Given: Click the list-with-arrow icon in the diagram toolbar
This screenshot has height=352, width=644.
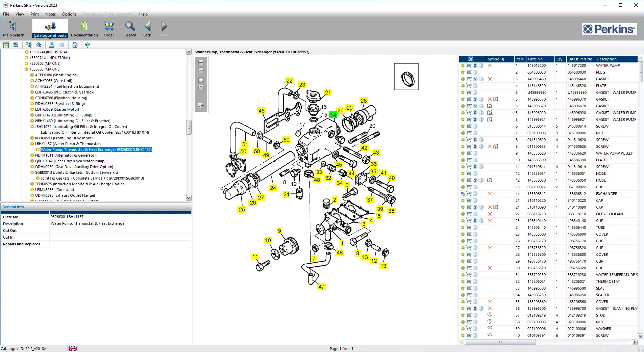Looking at the screenshot, I should (201, 106).
